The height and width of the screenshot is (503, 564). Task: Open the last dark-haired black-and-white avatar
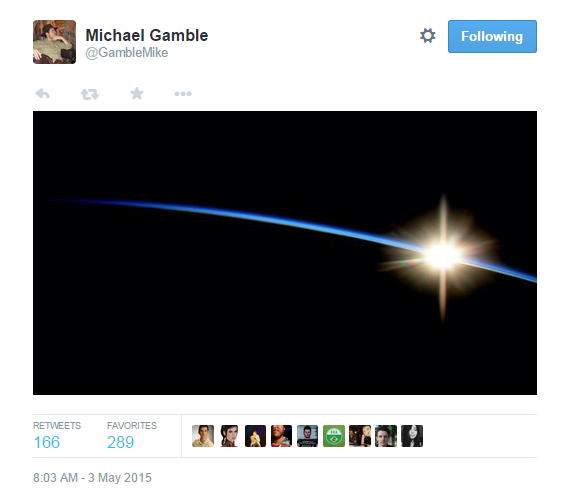coord(412,436)
